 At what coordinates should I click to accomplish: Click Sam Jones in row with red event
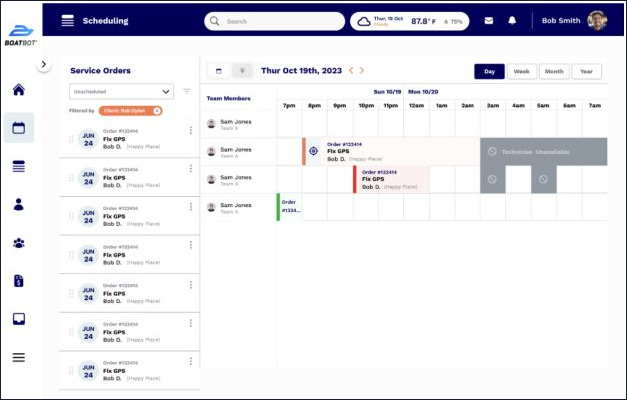pyautogui.click(x=236, y=178)
